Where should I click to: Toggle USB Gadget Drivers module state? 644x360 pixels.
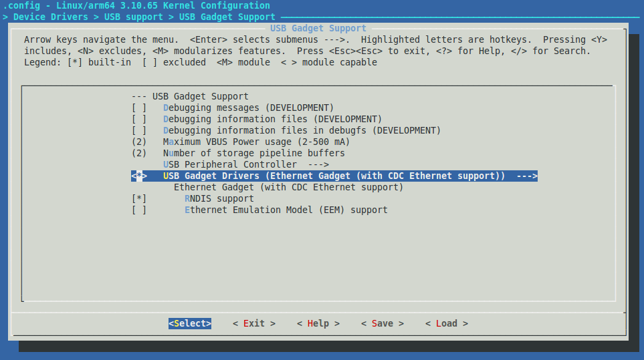[139, 176]
